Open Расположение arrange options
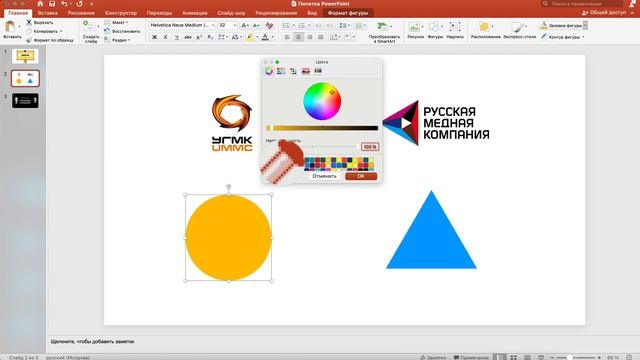640x360 pixels. pos(485,30)
